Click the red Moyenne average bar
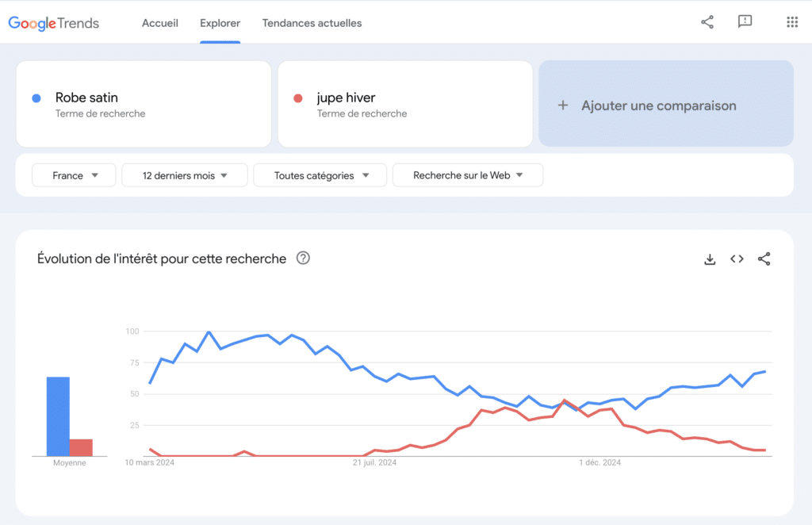The width and height of the screenshot is (812, 525). [82, 448]
